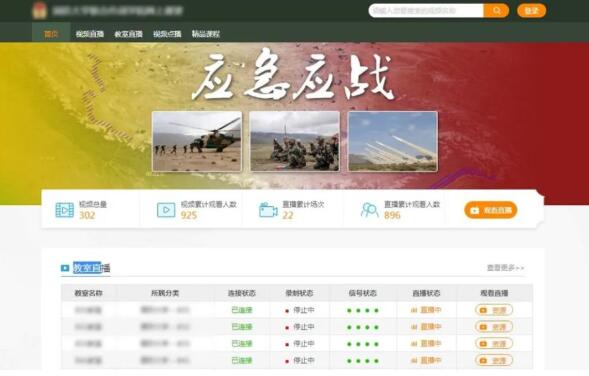Open the rocket launch banner thumbnail
This screenshot has width=589, height=376.
(x=393, y=141)
